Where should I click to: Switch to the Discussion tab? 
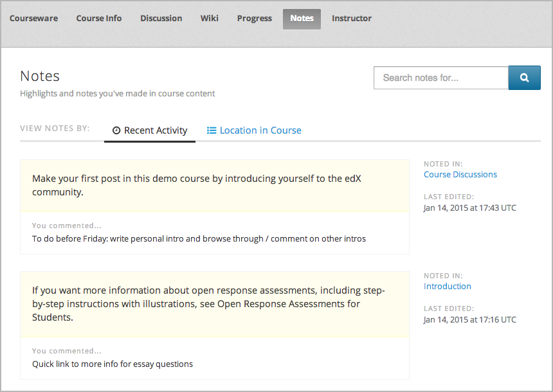point(161,19)
